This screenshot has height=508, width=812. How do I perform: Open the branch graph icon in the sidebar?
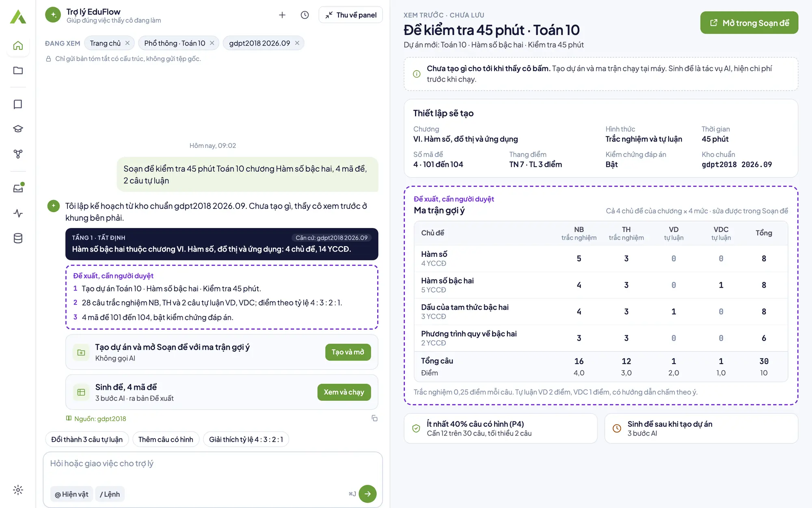coord(18,154)
